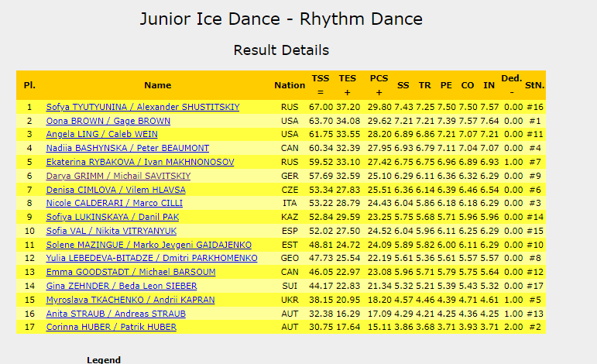Open Darya Grimm / Michail Savitskiy link
Screen dimensions: 597x364
(x=118, y=176)
